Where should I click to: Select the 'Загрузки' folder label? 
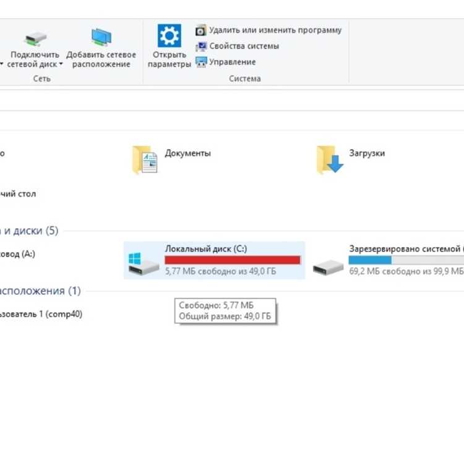(367, 153)
